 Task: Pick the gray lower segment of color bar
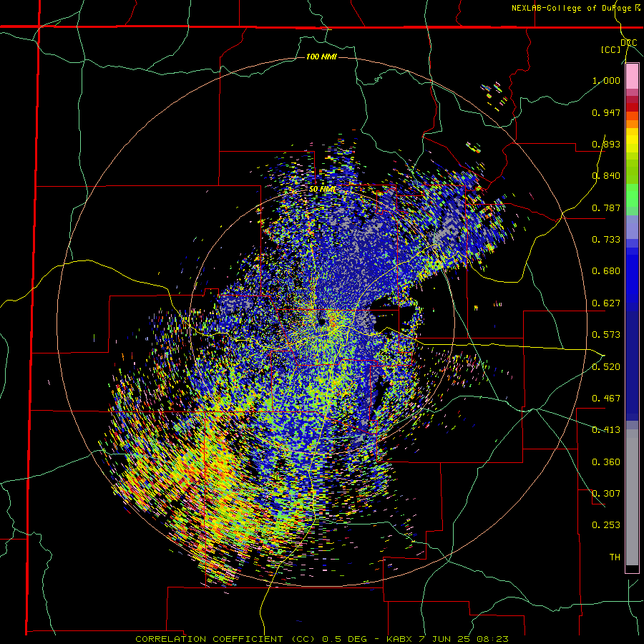[x=632, y=497]
